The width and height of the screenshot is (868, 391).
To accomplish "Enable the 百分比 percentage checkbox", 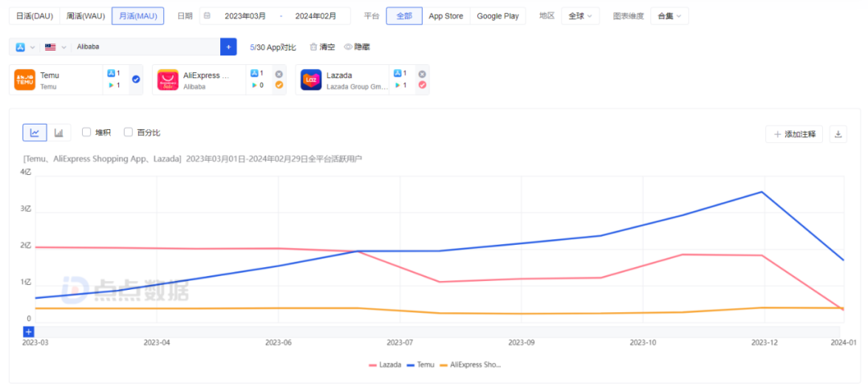I will 129,132.
